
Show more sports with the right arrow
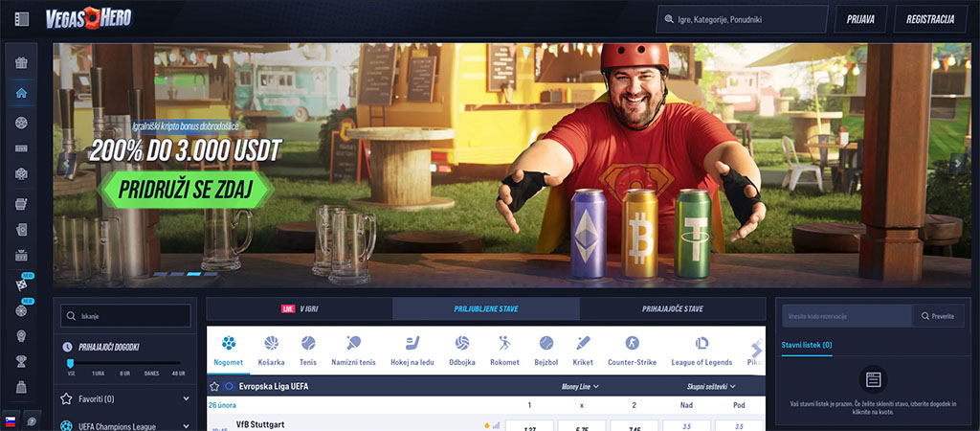pos(757,351)
